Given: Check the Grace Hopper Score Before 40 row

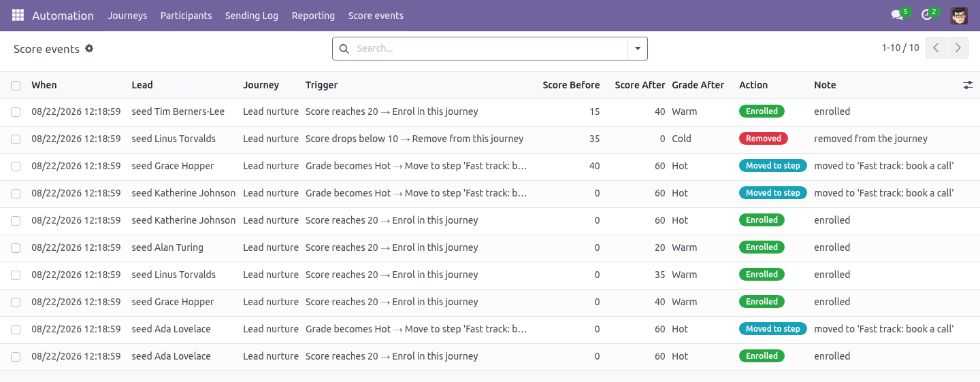Looking at the screenshot, I should tap(16, 167).
